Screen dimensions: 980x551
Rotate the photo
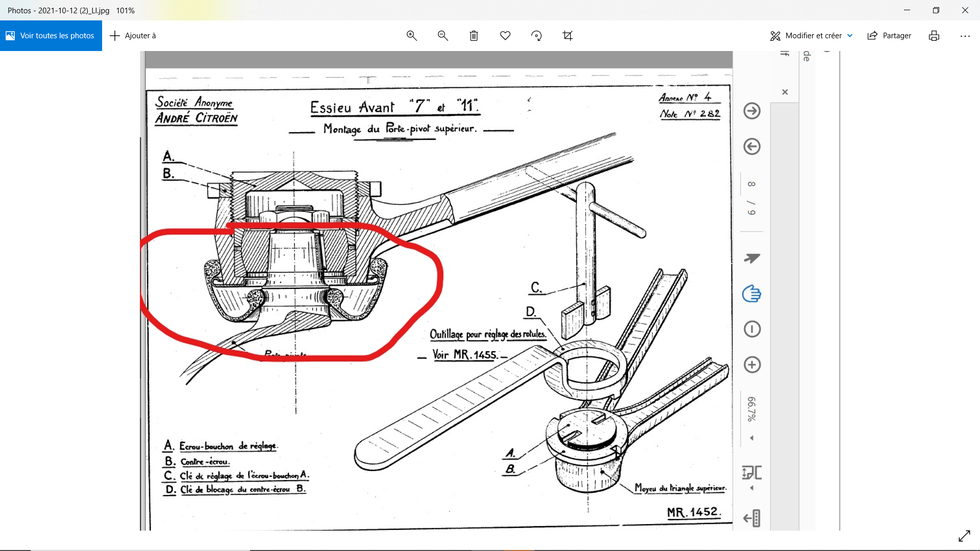coord(536,36)
